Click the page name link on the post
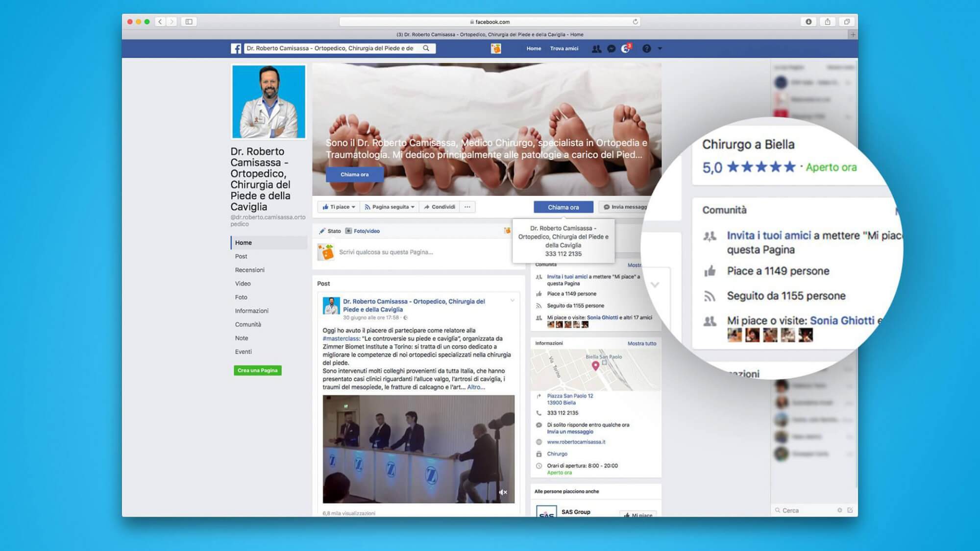Viewport: 980px width, 551px height. click(414, 305)
